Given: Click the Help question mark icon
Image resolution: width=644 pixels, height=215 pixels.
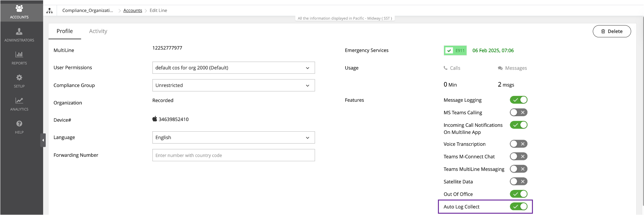Looking at the screenshot, I should tap(19, 124).
